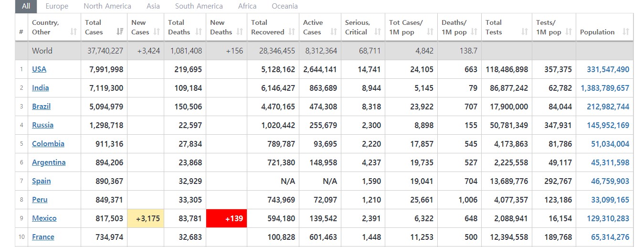Click Brazil total recovered 4,470,165
The image size is (644, 247).
point(278,107)
